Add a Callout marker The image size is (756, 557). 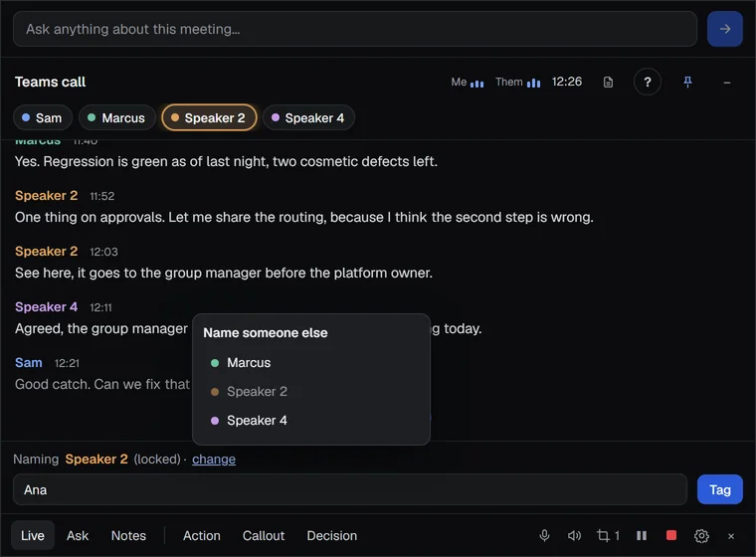point(264,536)
